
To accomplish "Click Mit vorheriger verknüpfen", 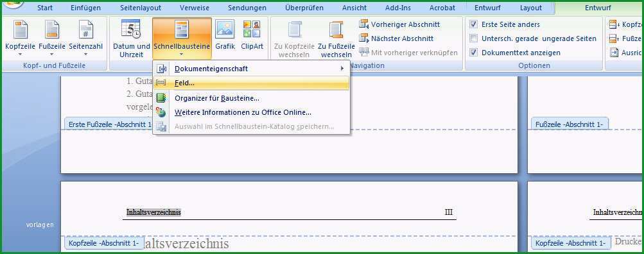I will click(408, 53).
